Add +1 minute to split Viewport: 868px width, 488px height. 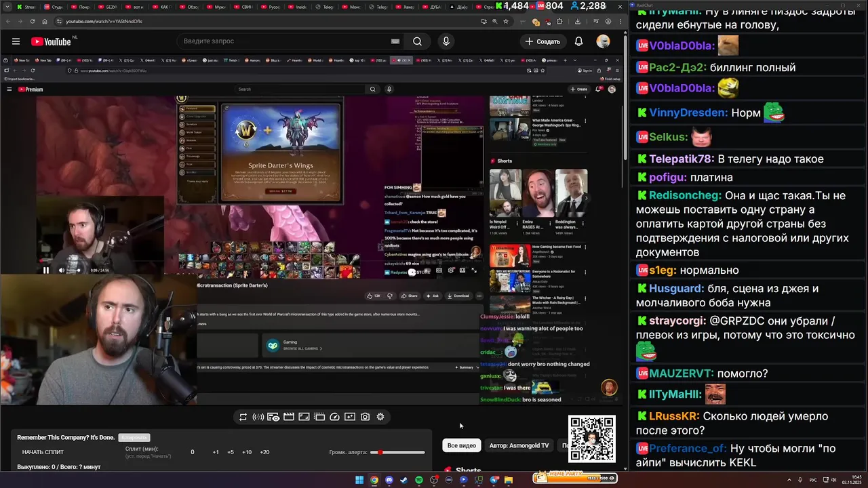click(x=216, y=452)
